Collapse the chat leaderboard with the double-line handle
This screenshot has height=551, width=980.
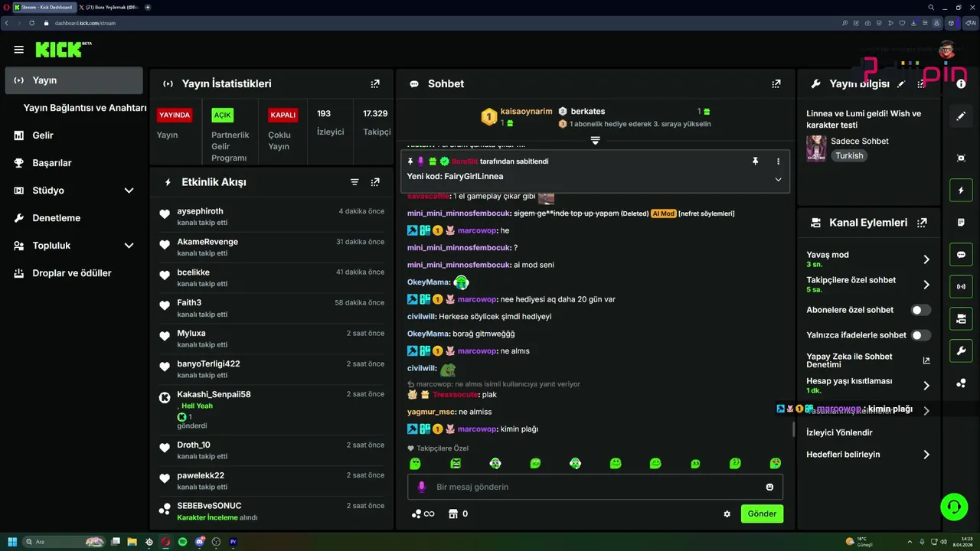click(595, 140)
